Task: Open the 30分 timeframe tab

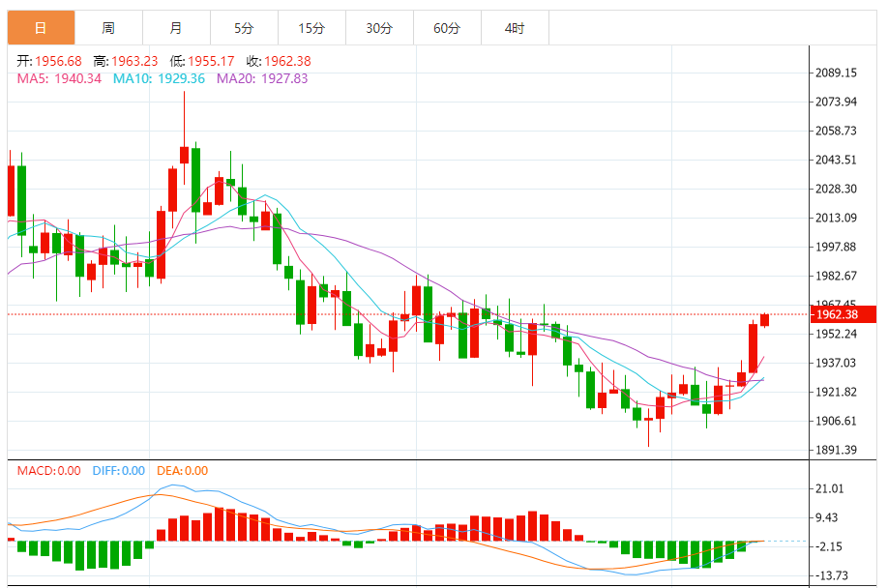Action: click(379, 28)
